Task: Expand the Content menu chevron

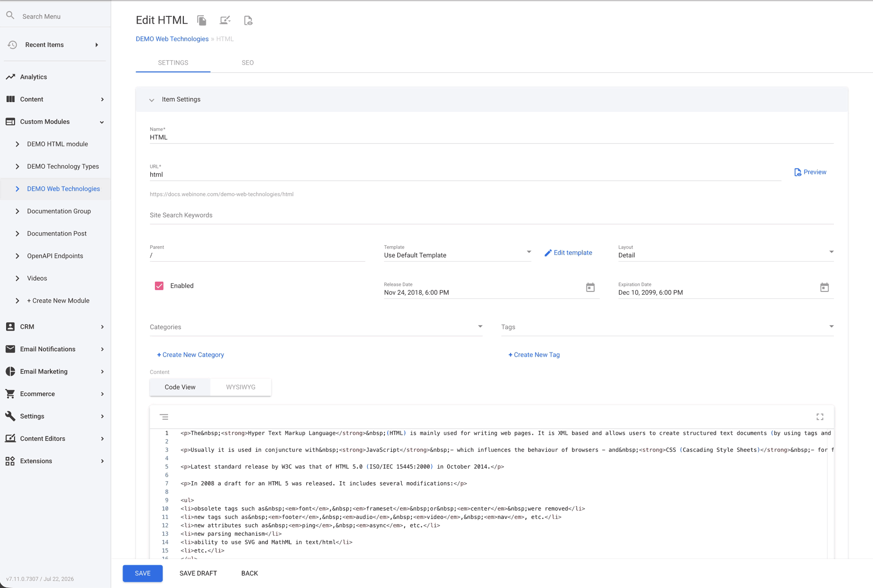Action: 102,99
